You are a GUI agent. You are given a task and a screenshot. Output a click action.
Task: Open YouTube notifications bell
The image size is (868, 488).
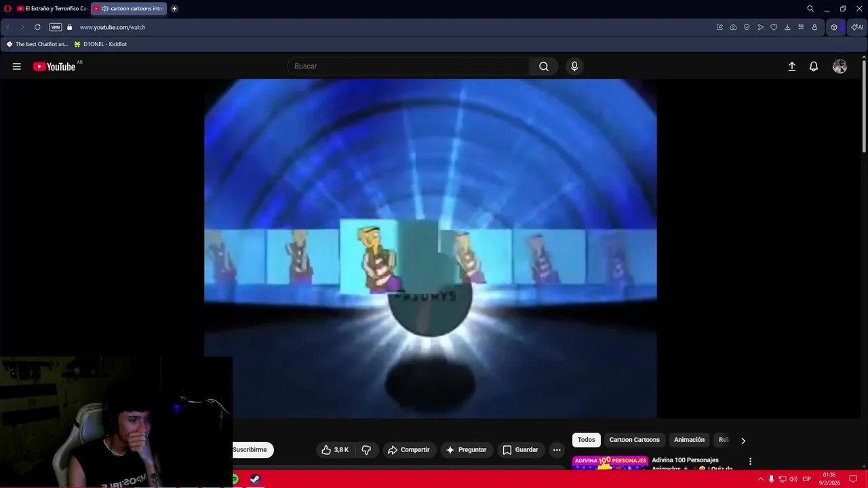[814, 66]
